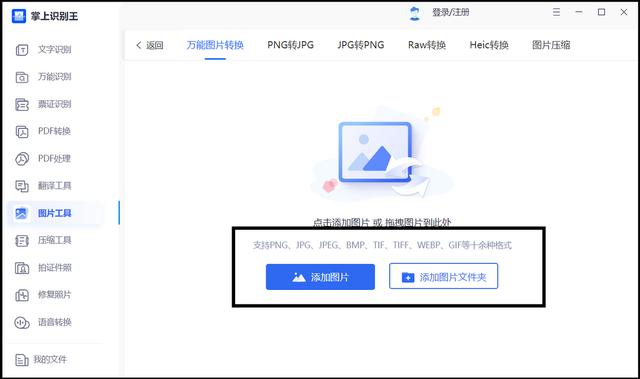640x379 pixels.
Task: Close the application window
Action: (624, 12)
